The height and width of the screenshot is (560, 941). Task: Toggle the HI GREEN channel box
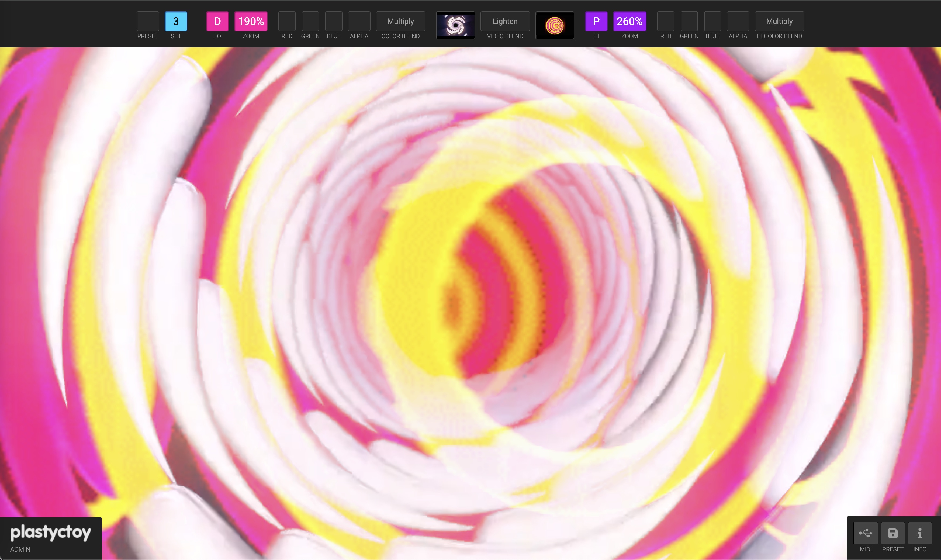pyautogui.click(x=689, y=22)
